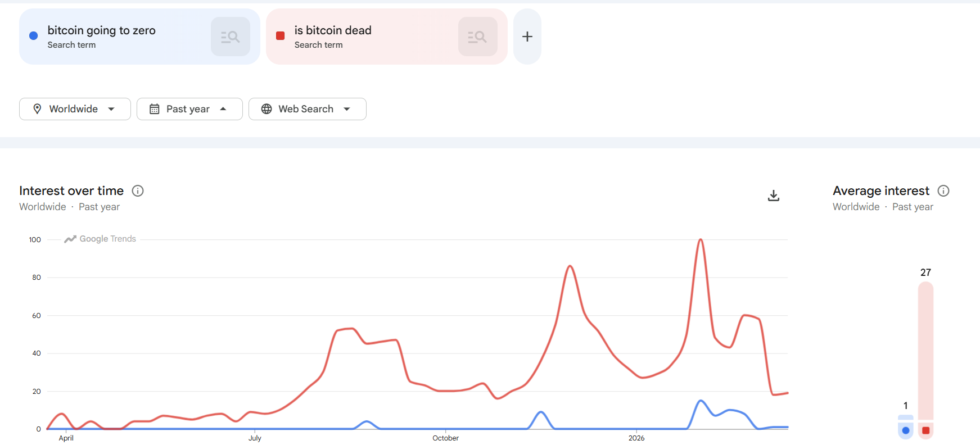980x445 pixels.
Task: Open Interest over time info icon
Action: click(x=138, y=191)
